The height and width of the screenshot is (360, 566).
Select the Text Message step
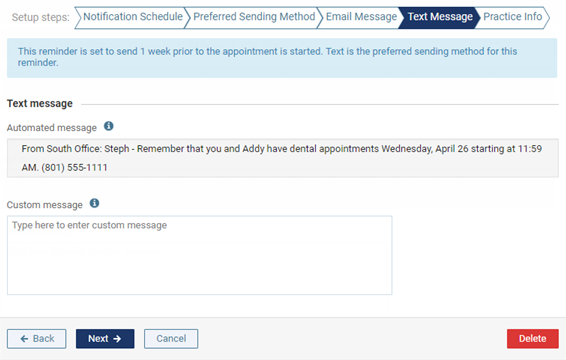pos(440,17)
